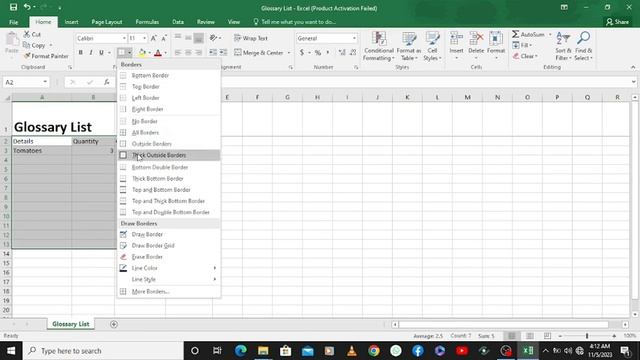Click Erase Border option

[169, 257]
